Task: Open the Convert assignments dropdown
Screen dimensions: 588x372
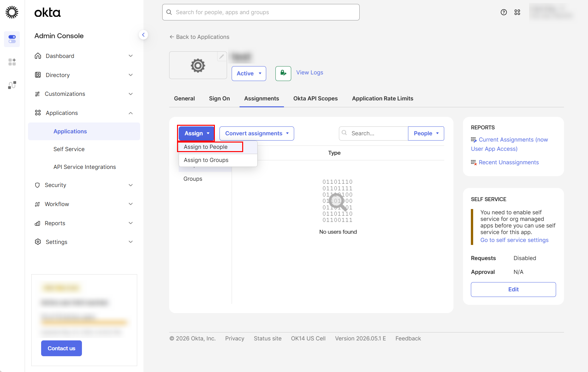Action: pos(257,133)
